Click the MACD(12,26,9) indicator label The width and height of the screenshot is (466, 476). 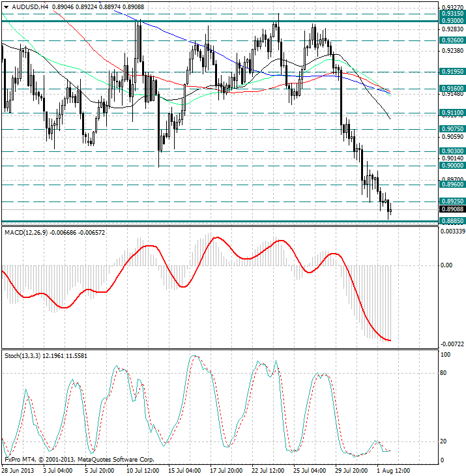pos(33,232)
